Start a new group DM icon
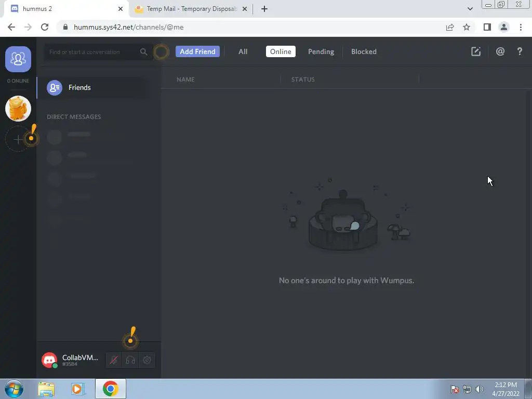The image size is (532, 399). (x=476, y=51)
